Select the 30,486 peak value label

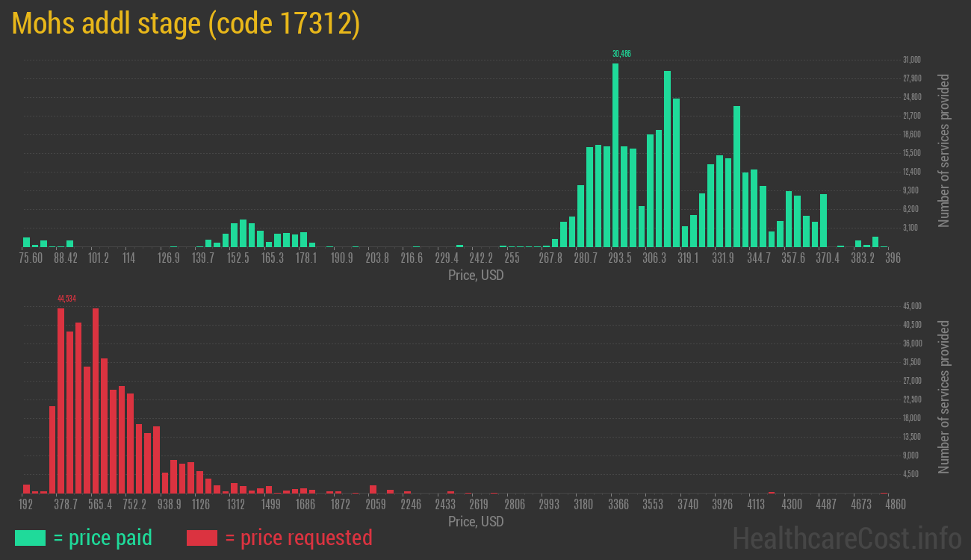pyautogui.click(x=621, y=54)
